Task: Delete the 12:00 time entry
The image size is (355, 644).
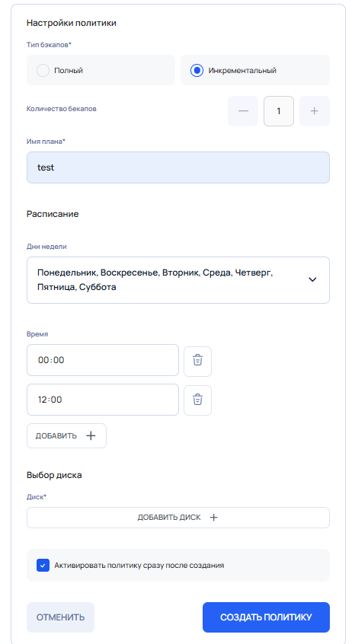Action: [197, 400]
